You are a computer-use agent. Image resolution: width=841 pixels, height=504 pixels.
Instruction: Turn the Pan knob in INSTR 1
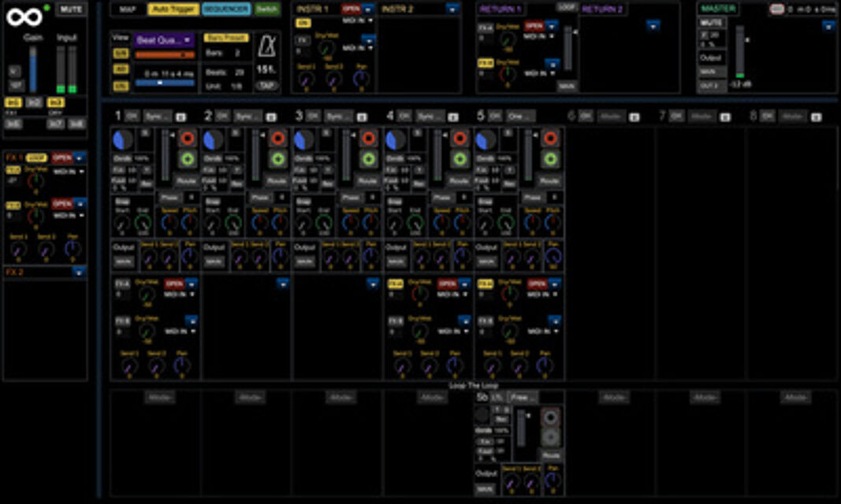pos(360,79)
